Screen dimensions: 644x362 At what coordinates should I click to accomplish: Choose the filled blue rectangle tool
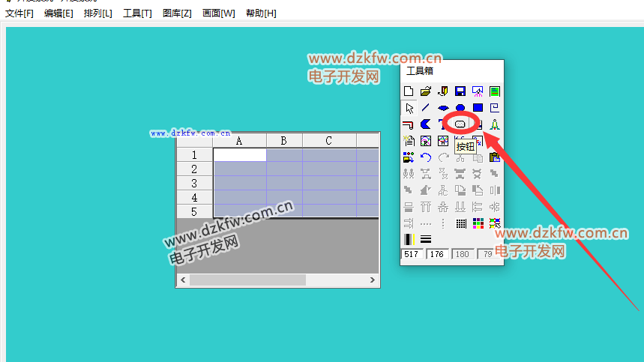(x=478, y=108)
